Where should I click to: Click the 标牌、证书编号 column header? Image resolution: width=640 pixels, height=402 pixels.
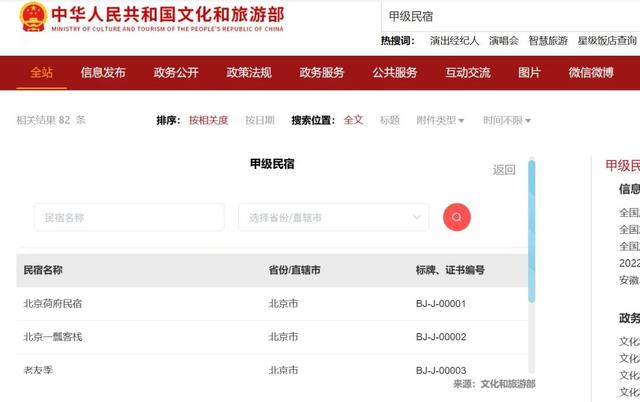click(x=450, y=270)
